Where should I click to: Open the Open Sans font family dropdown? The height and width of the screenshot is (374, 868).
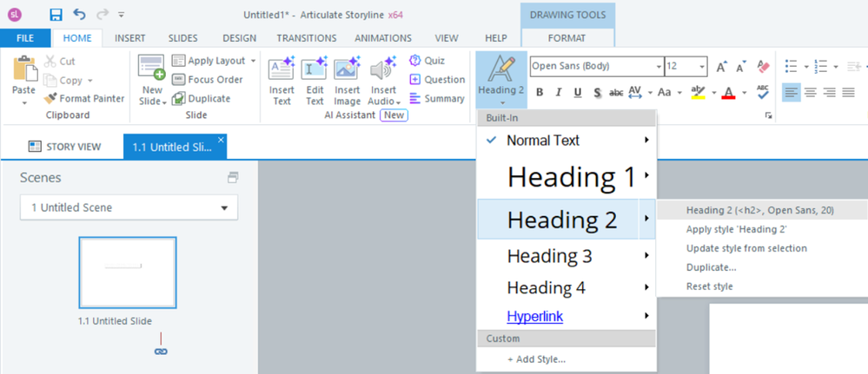(656, 67)
